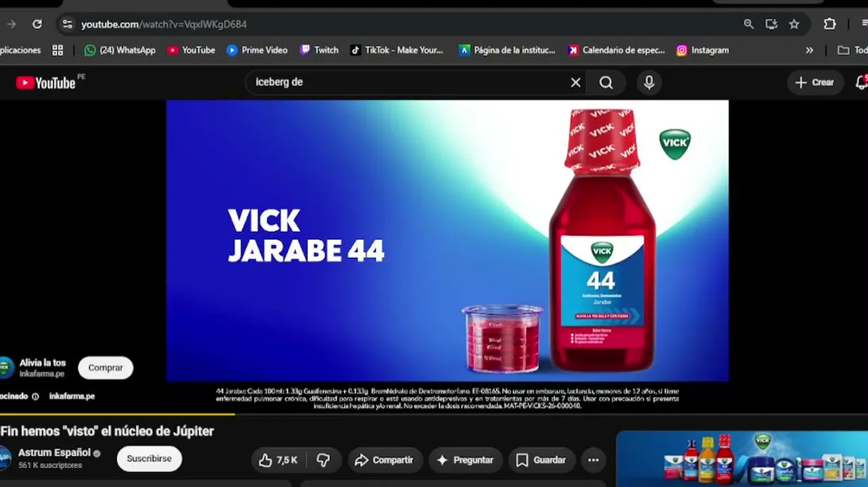Open the TikTok - Make Your bookmark
The width and height of the screenshot is (868, 487).
pos(397,50)
